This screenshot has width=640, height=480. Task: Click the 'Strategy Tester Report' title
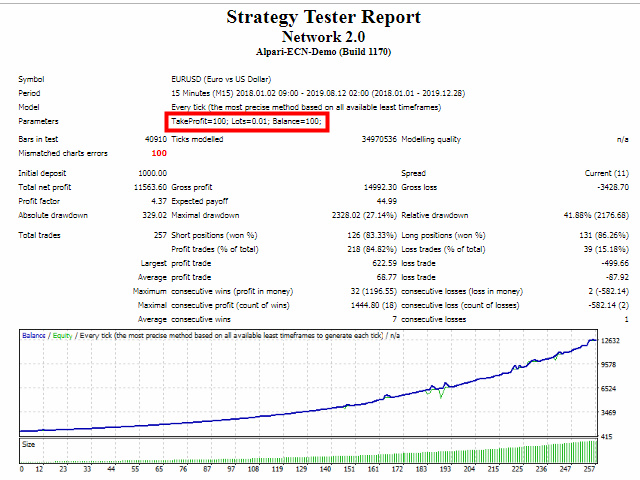tap(323, 18)
